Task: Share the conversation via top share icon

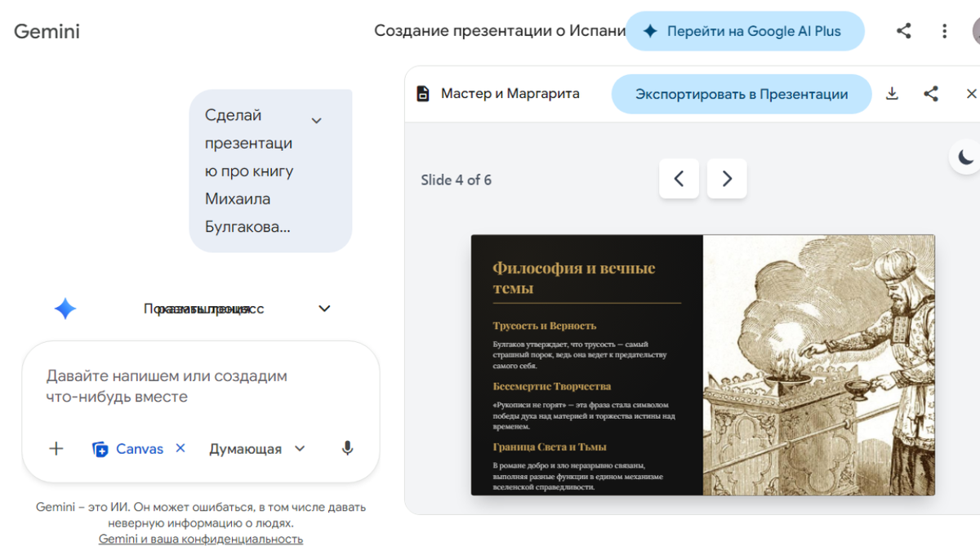Action: (903, 31)
